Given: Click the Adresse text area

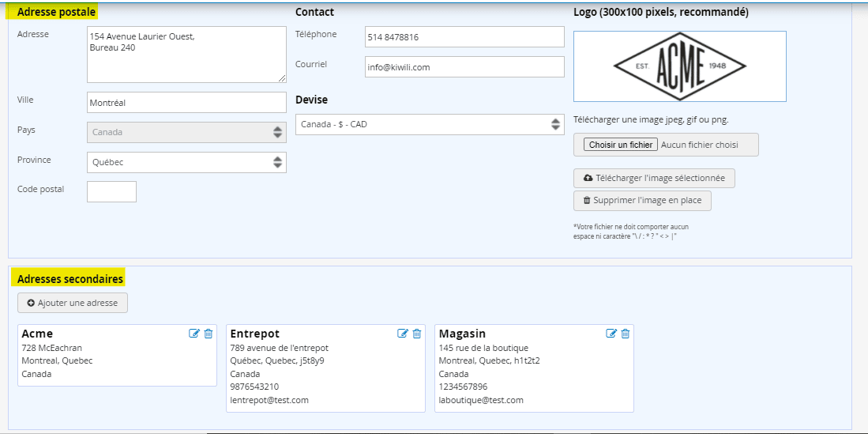Looking at the screenshot, I should [186, 55].
